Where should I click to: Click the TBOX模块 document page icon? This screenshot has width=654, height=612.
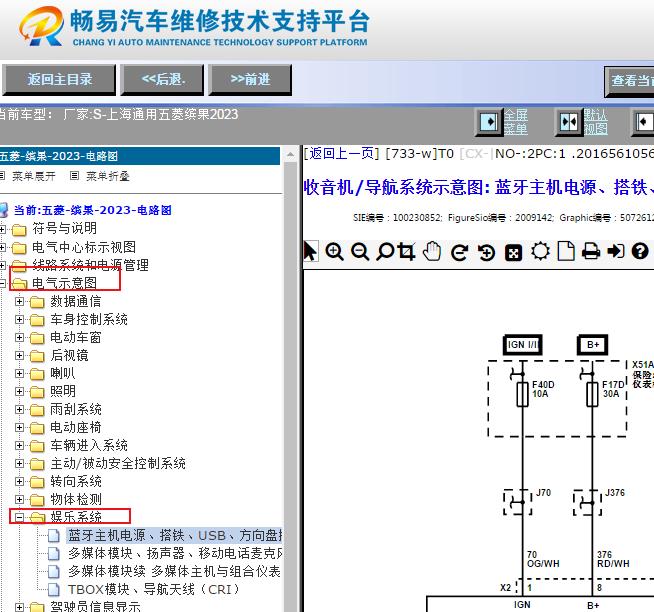[53, 589]
